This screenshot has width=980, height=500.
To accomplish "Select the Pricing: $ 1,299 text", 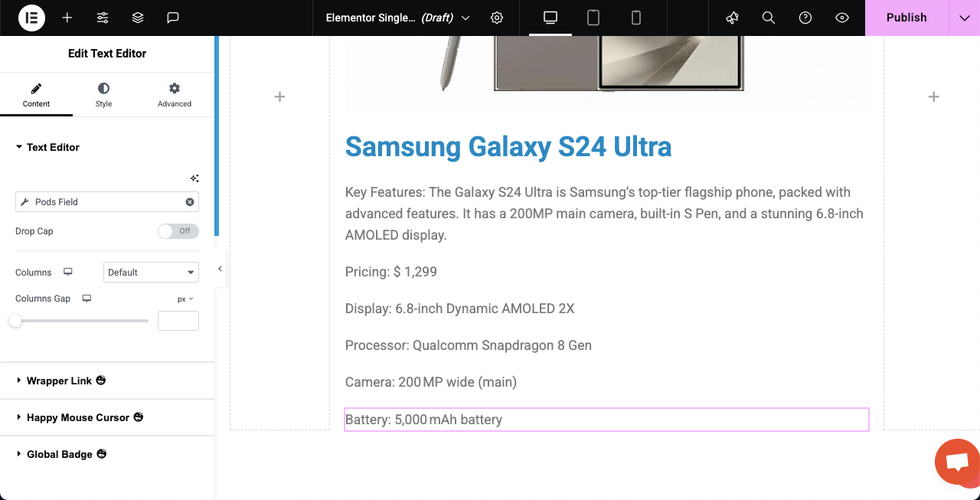I will (x=391, y=272).
